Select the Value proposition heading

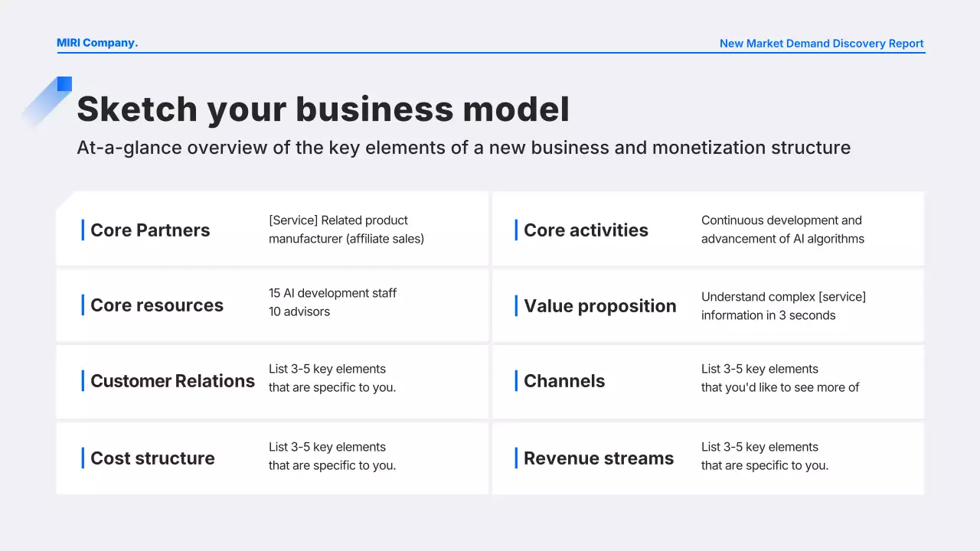pos(599,306)
